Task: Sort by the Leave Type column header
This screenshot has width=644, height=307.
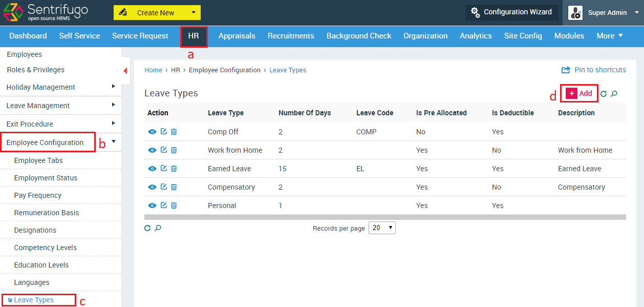Action: [x=226, y=113]
